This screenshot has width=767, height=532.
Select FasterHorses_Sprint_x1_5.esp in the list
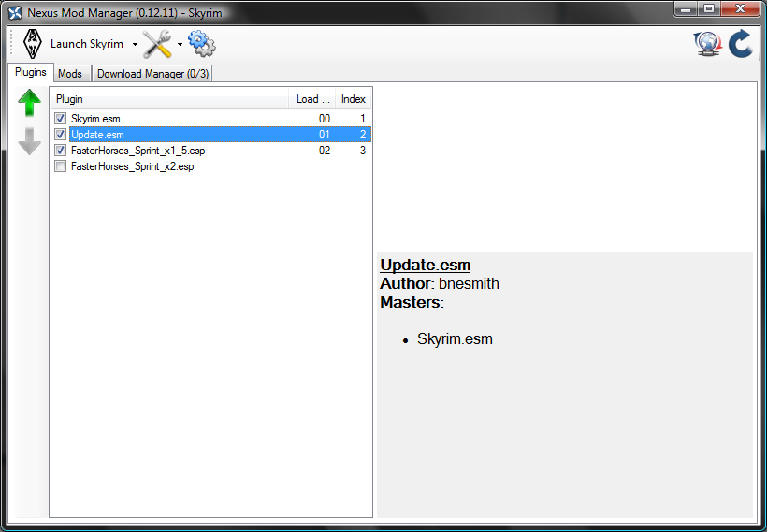[x=137, y=151]
